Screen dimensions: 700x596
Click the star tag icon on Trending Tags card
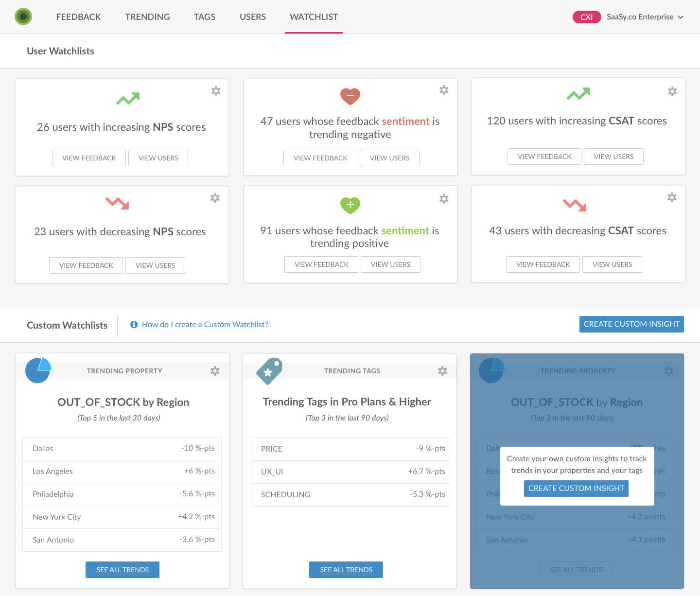pos(269,371)
